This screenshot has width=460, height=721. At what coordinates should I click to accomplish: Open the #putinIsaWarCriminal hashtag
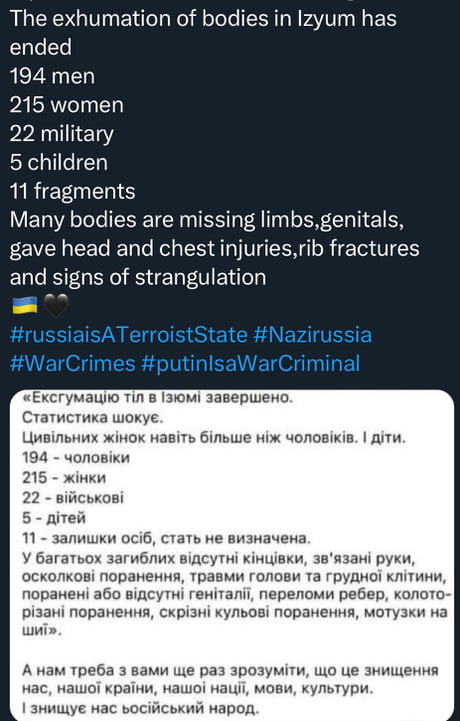click(x=251, y=363)
